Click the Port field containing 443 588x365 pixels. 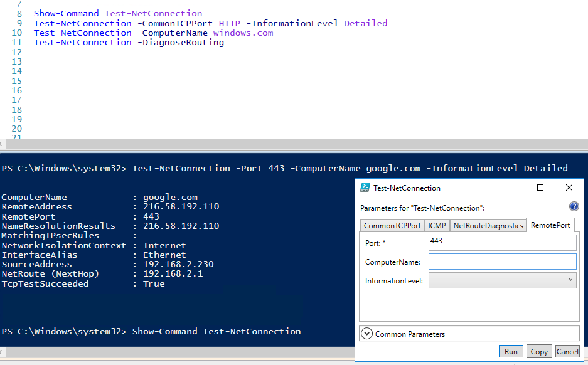pyautogui.click(x=502, y=243)
